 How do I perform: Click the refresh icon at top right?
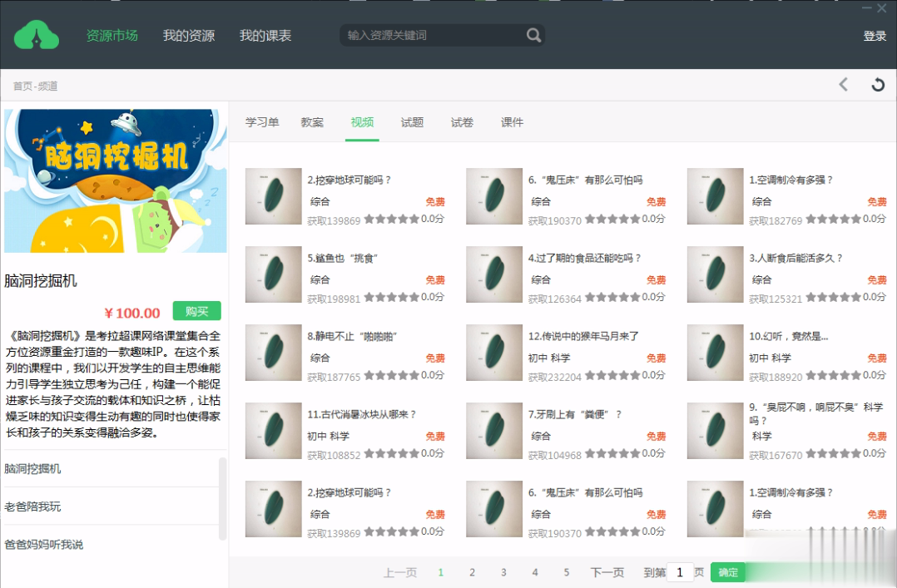click(880, 84)
